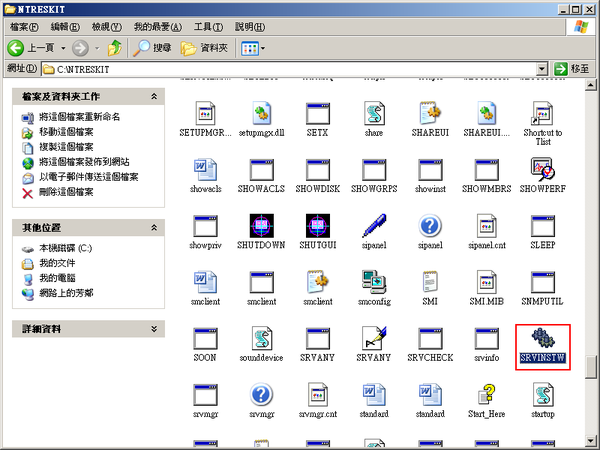
Task: Select the sipanel pen icon
Action: point(374,226)
